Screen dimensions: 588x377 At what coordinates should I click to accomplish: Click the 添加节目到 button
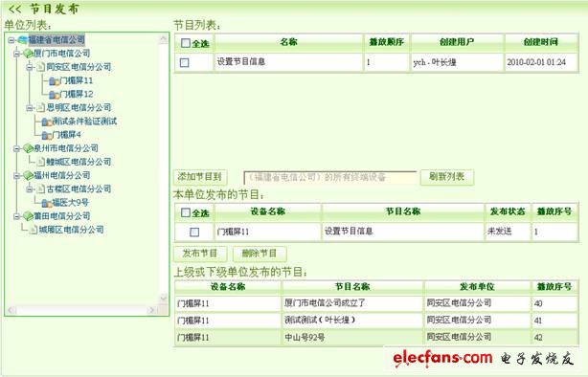click(x=200, y=177)
